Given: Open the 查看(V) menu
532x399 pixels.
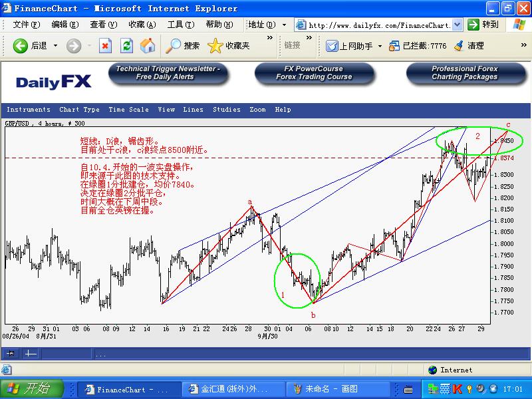Looking at the screenshot, I should pos(104,25).
